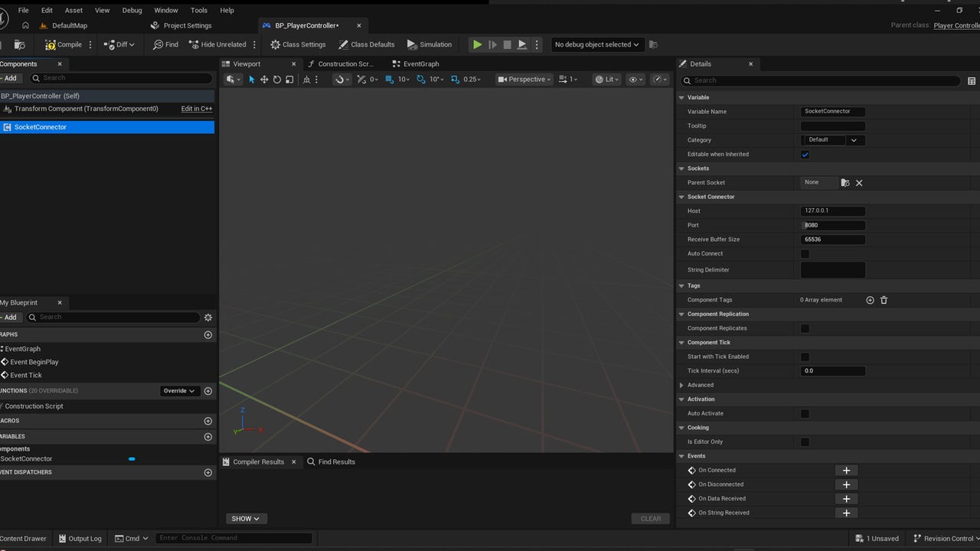The height and width of the screenshot is (551, 980).
Task: Select the translate (move) tool in viewport
Action: click(x=264, y=80)
